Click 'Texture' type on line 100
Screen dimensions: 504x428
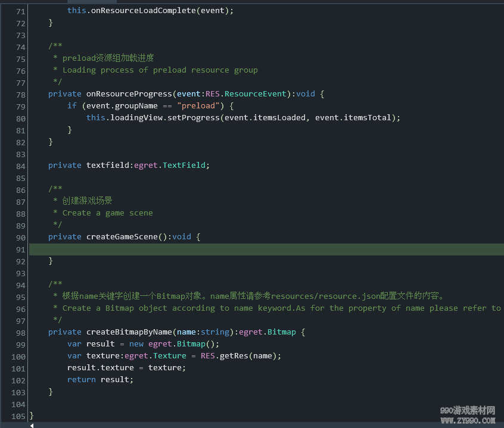[x=170, y=356]
